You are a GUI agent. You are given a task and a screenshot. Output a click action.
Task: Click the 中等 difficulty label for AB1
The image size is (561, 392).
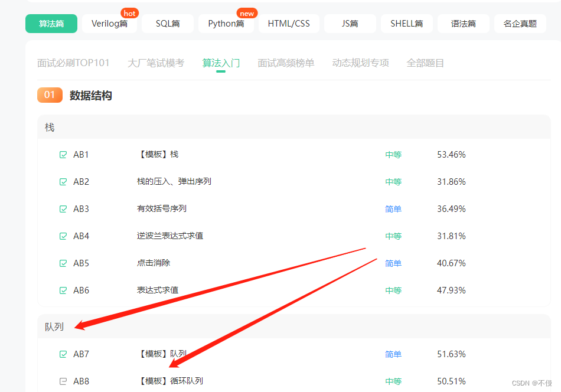pos(393,155)
